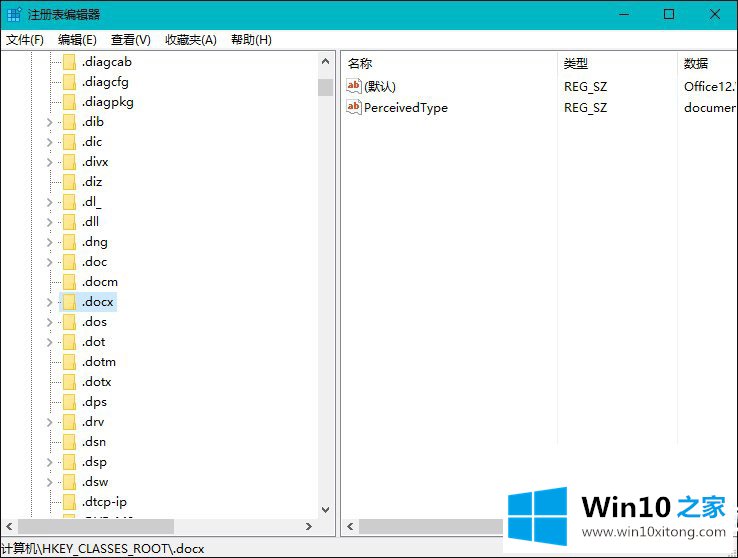Image resolution: width=738 pixels, height=558 pixels.
Task: Select the .docm registry key
Action: 99,282
